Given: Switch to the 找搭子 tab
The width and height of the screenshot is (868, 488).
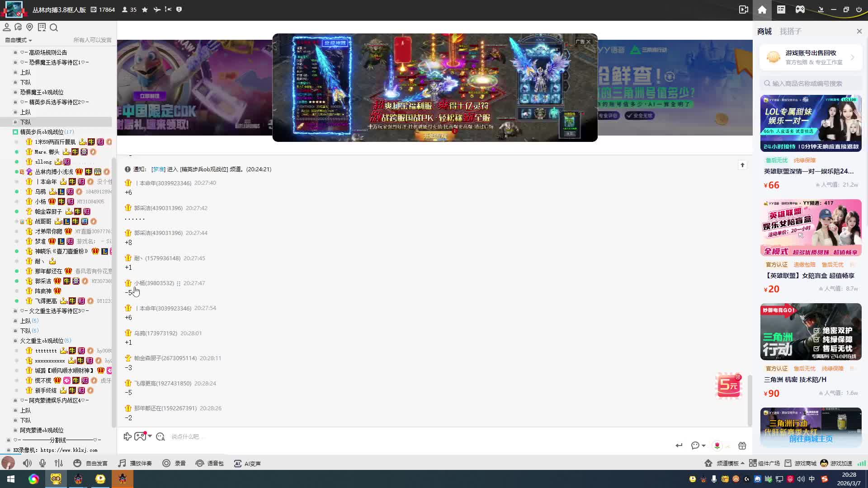Looking at the screenshot, I should (790, 31).
